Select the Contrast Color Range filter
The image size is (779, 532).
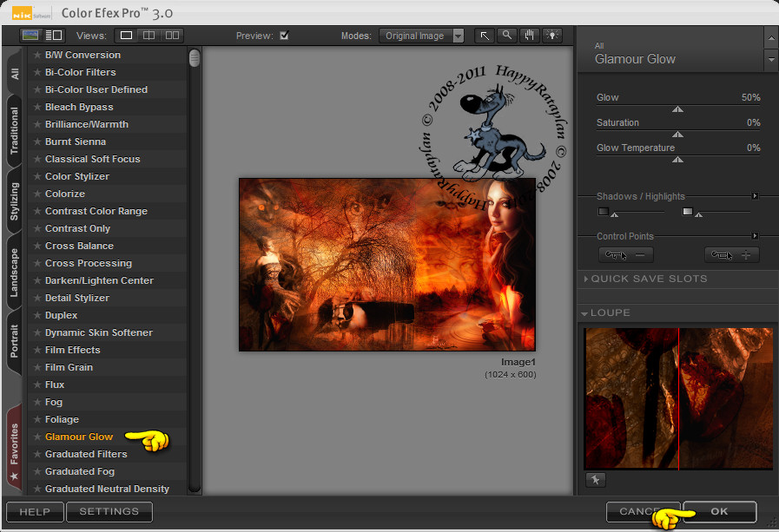107,211
